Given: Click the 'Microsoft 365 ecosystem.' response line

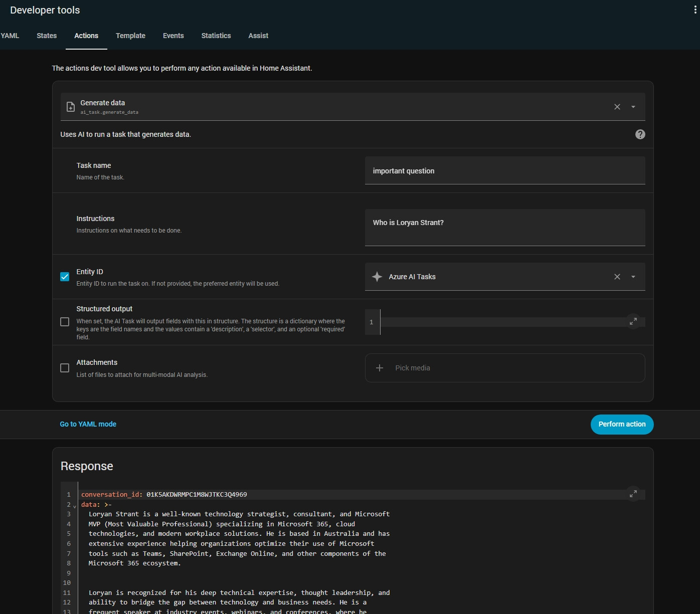Looking at the screenshot, I should [x=135, y=563].
